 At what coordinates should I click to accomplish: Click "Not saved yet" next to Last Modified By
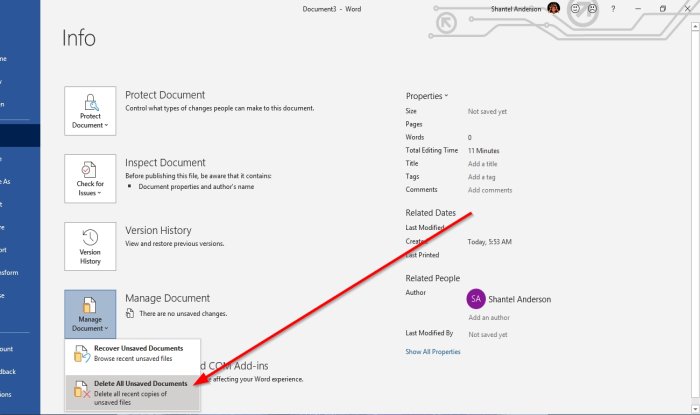coord(488,335)
